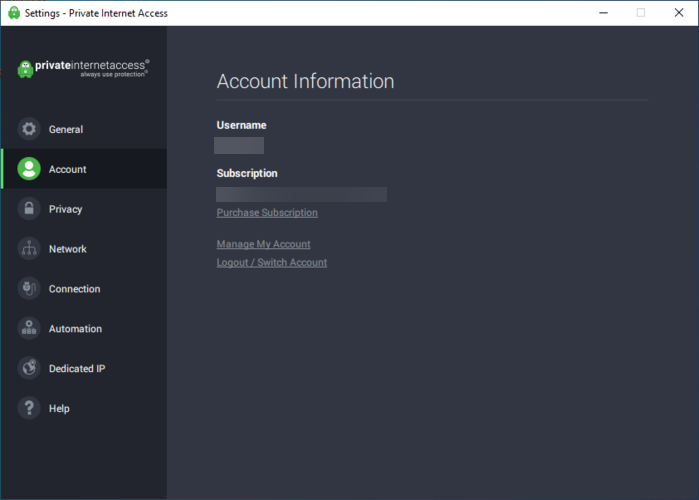Viewport: 699px width, 500px height.
Task: Click the Username heading text
Action: pos(241,125)
